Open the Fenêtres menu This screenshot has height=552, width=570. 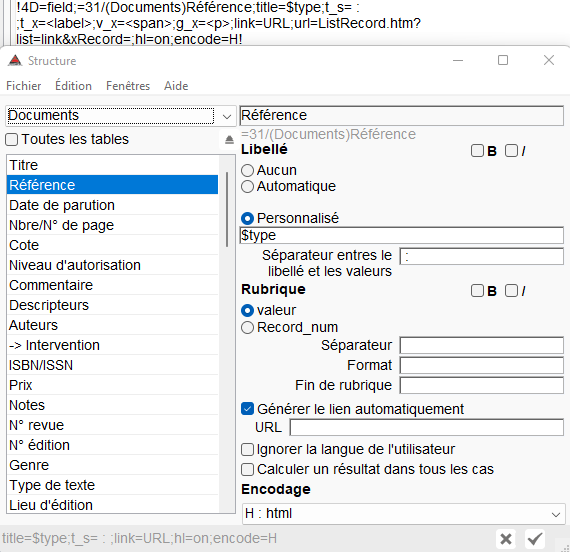(x=128, y=86)
